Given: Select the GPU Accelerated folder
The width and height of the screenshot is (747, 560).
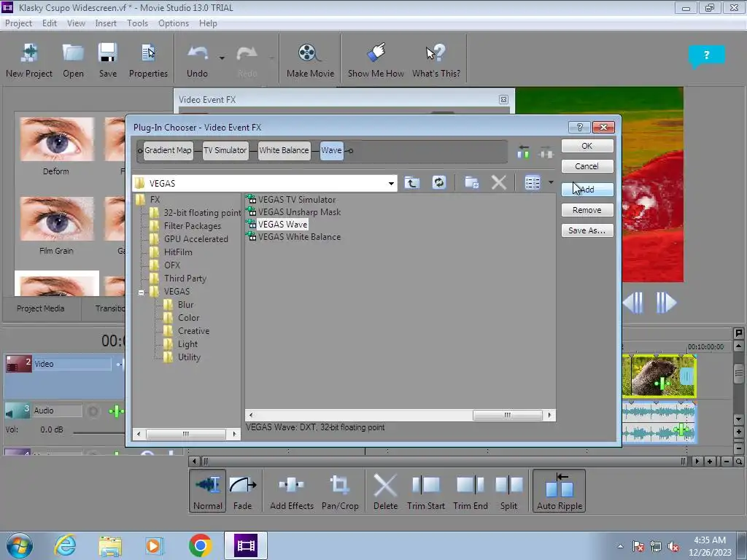Looking at the screenshot, I should point(196,239).
